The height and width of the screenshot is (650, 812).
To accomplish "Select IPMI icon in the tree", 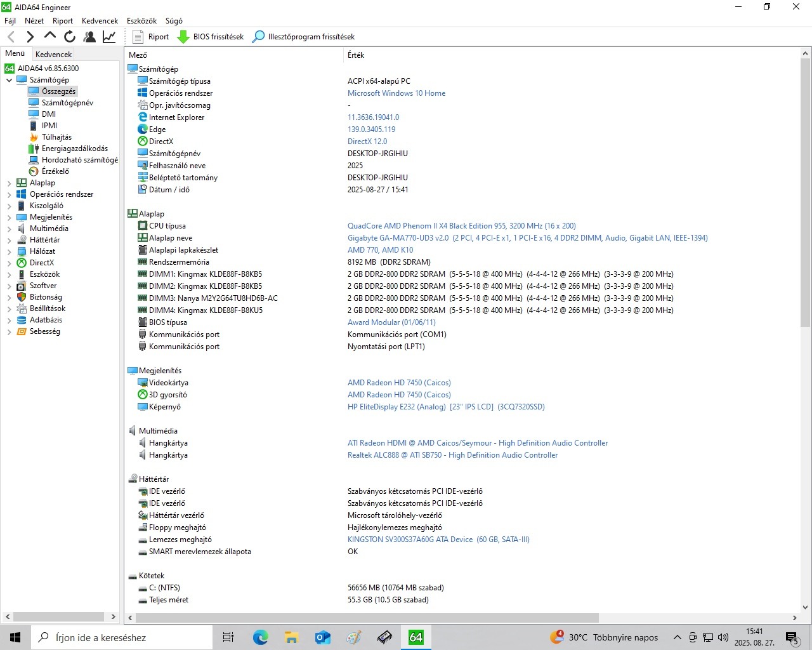I will tap(34, 126).
